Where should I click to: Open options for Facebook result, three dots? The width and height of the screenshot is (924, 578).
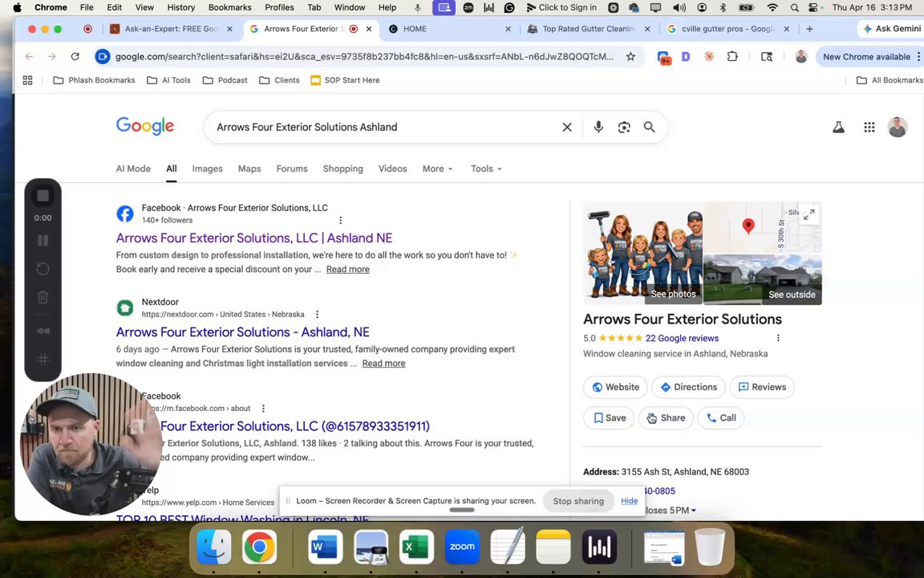pos(341,220)
